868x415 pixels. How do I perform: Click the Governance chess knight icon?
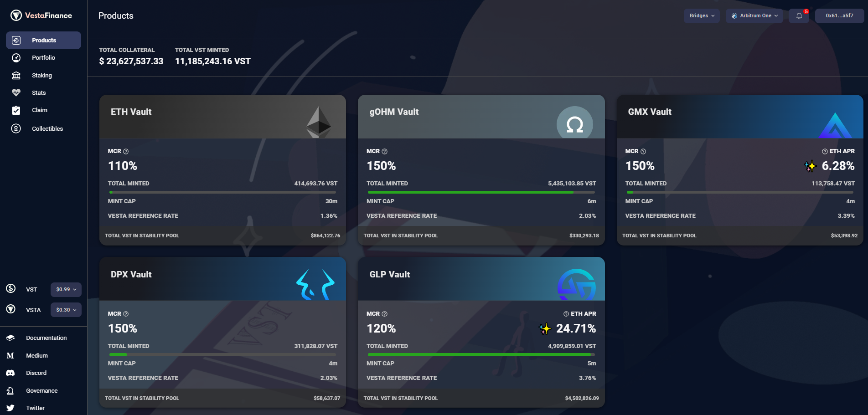10,390
